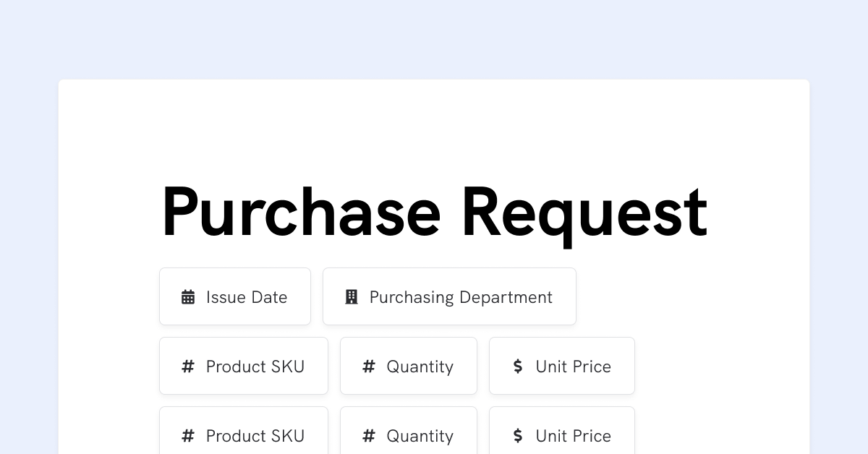Image resolution: width=868 pixels, height=454 pixels.
Task: Select the first row Unit Price field
Action: pos(562,366)
